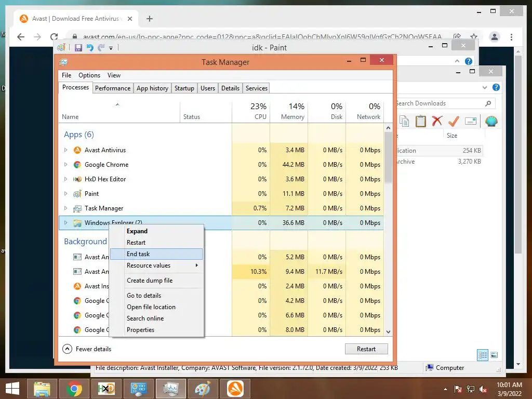Click the 3,270 KB size cell in Explorer
Viewport: 532px width, 399px height.
(469, 162)
